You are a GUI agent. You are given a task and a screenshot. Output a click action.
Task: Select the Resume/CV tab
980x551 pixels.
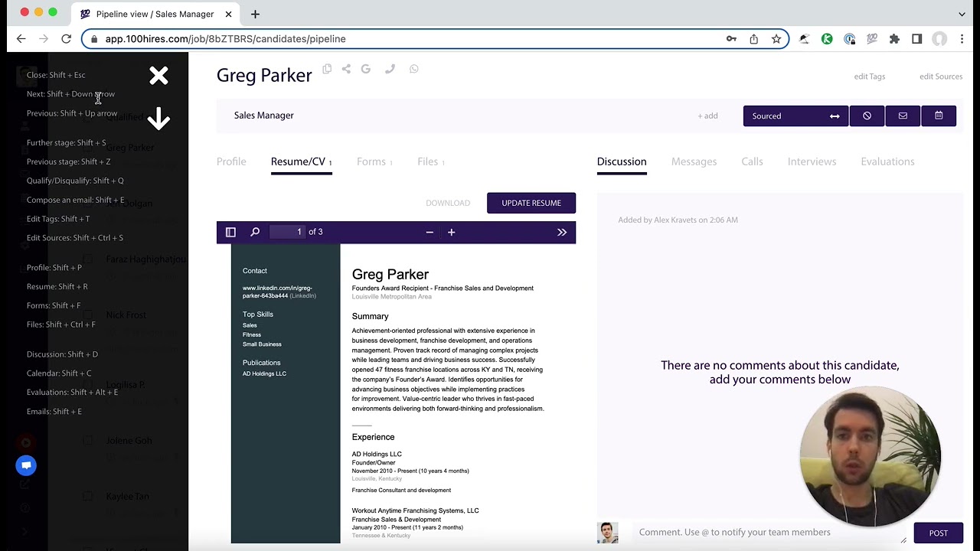click(x=301, y=161)
